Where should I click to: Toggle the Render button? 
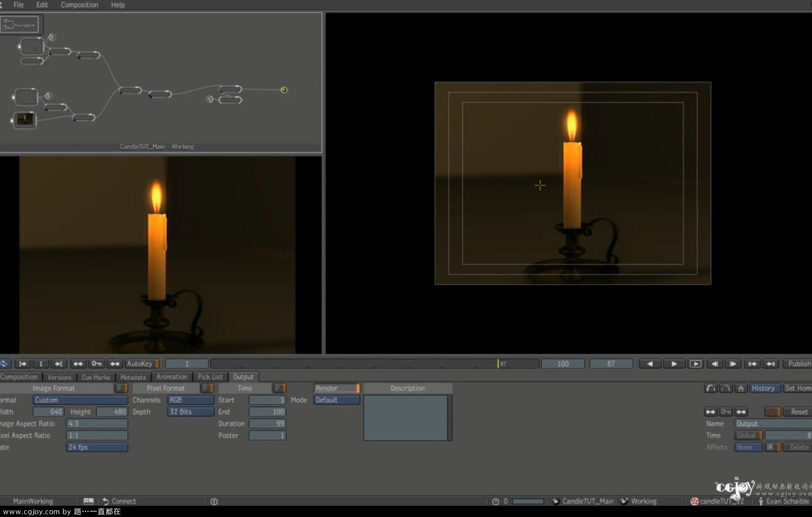point(337,388)
